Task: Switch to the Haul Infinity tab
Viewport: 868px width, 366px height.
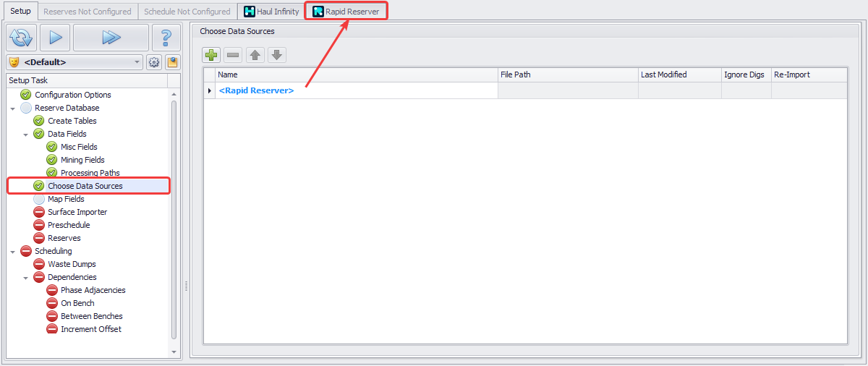Action: click(271, 12)
